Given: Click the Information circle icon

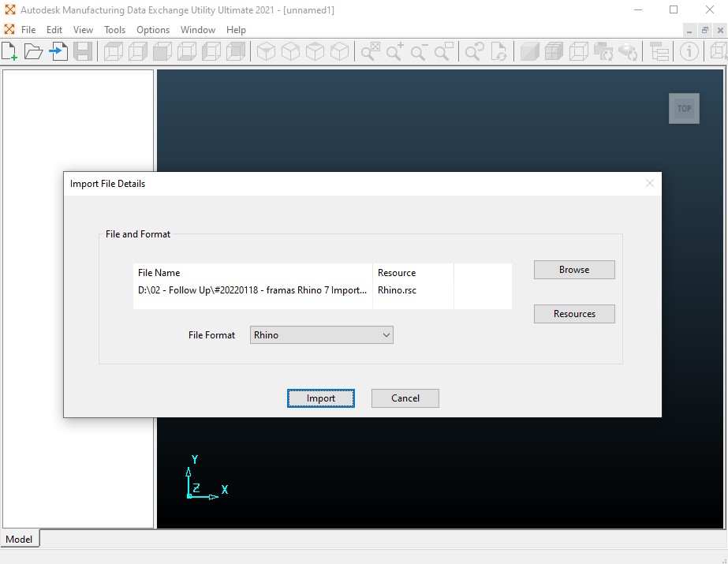Looking at the screenshot, I should click(689, 51).
